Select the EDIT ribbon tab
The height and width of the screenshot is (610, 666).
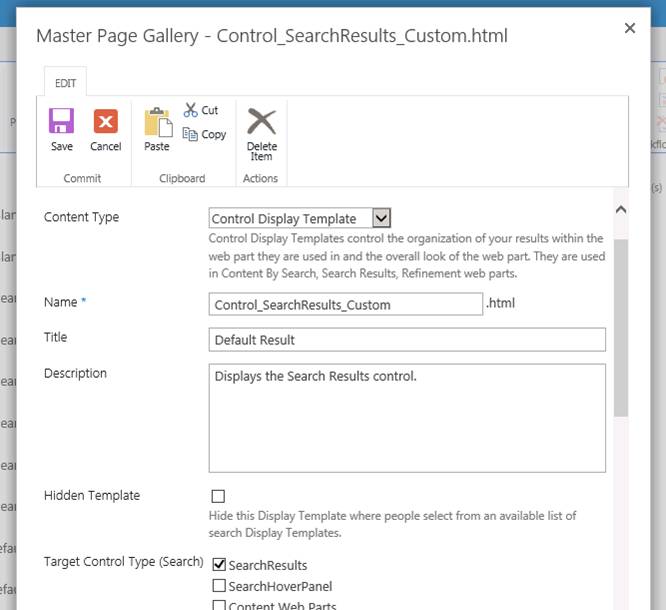[66, 83]
